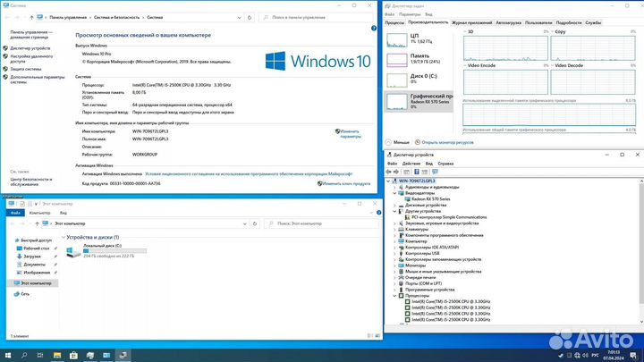Click the up arrow in the Система window
Image resolution: width=644 pixels, height=362 pixels.
(x=31, y=18)
